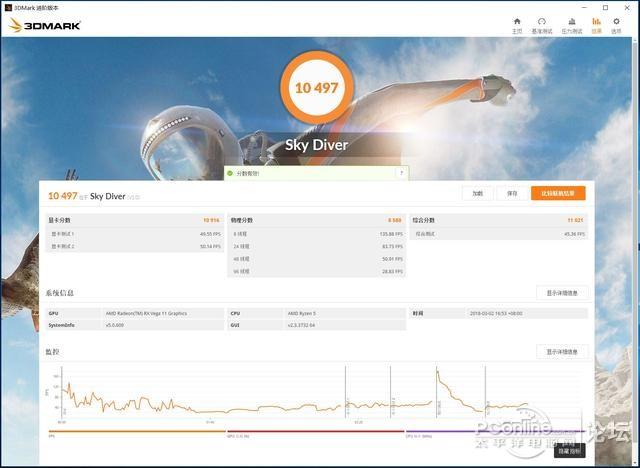The width and height of the screenshot is (640, 468).
Task: Open the Home (主页) page
Action: pyautogui.click(x=517, y=26)
